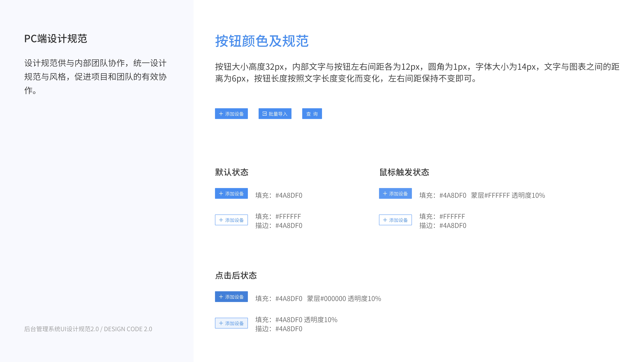Screen dimensions: 644x362
Task: Click filled 添加设备 button under 默认状态
Action: [x=231, y=193]
